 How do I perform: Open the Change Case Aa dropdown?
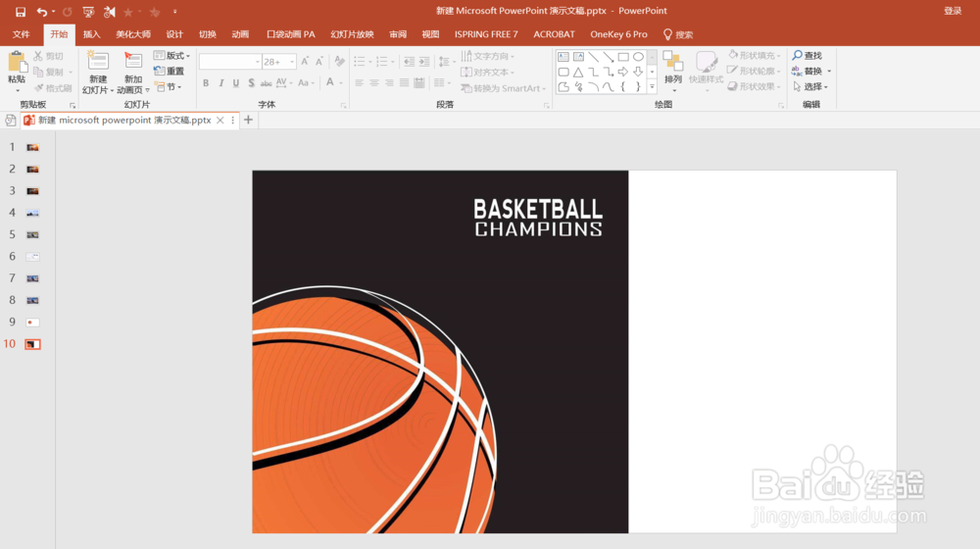(306, 82)
